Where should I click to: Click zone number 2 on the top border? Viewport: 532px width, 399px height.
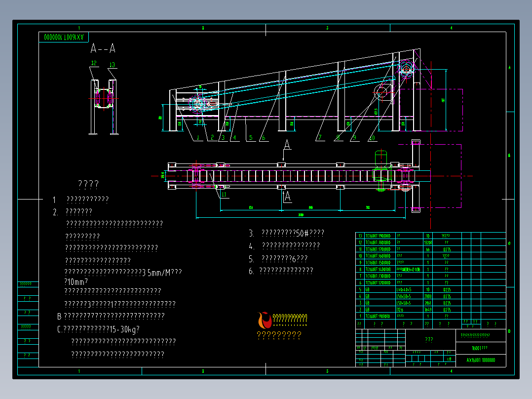203,28
